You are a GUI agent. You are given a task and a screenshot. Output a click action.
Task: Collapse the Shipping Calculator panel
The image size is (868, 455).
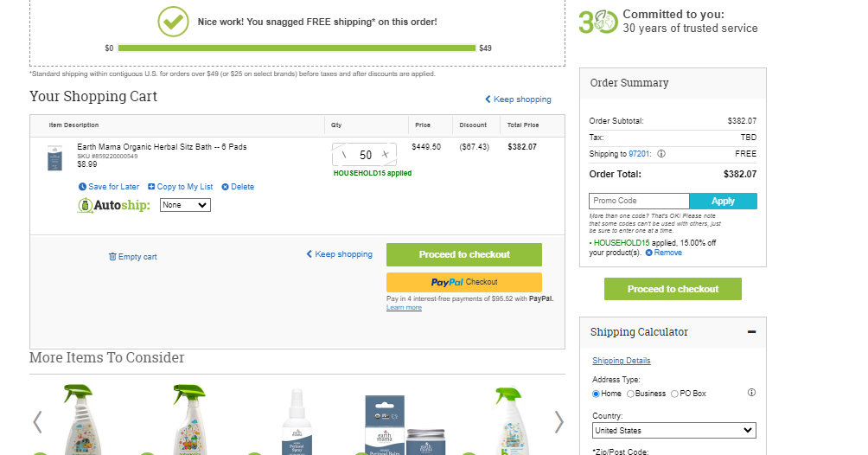click(x=751, y=332)
